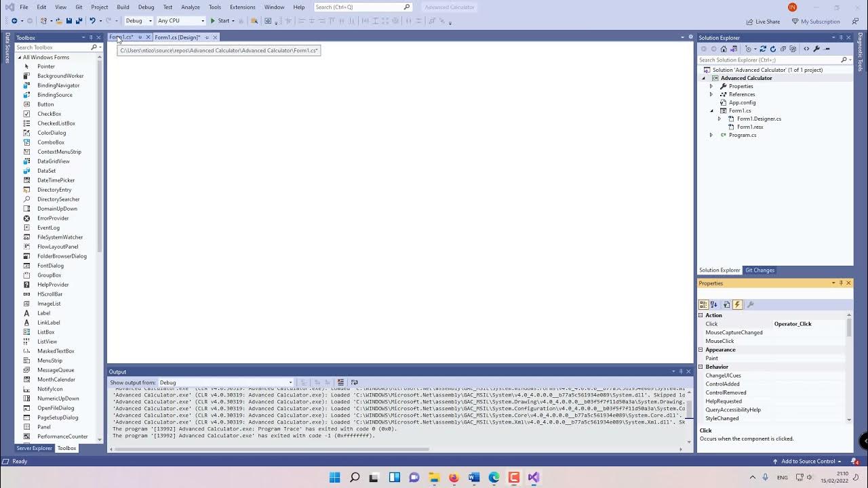Click View Code icon in Solution Explorer toolbar
Image resolution: width=868 pixels, height=488 pixels.
pyautogui.click(x=806, y=49)
